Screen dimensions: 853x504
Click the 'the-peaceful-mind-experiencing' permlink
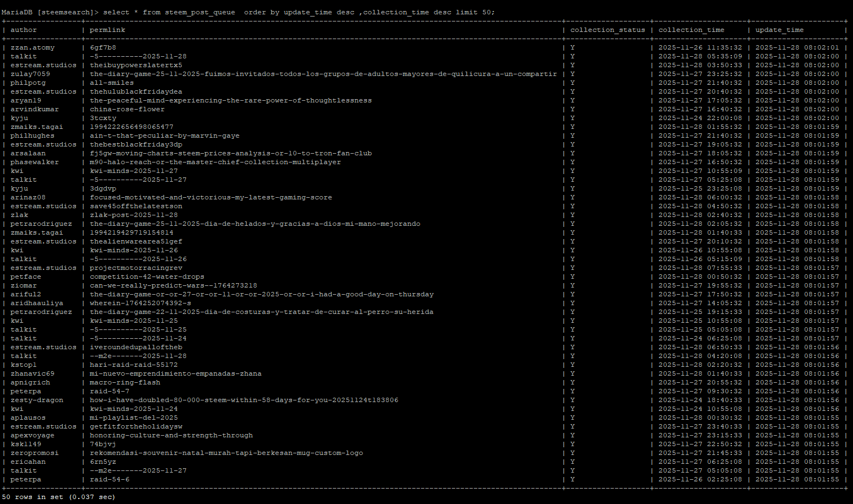pos(231,100)
